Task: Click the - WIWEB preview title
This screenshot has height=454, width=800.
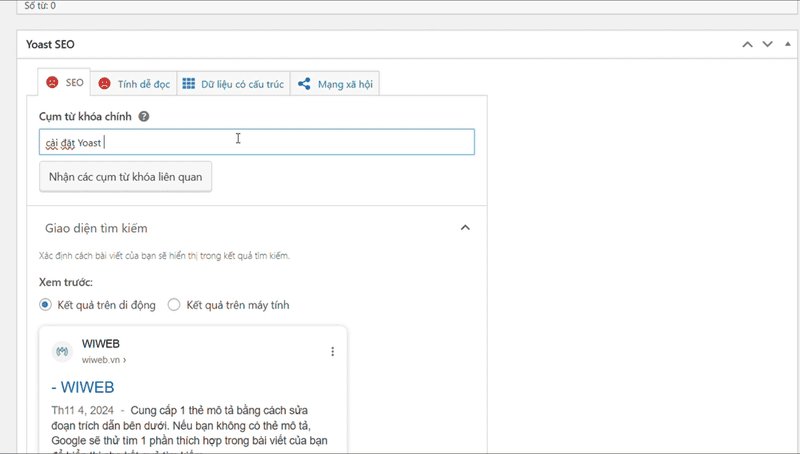Action: pyautogui.click(x=83, y=387)
